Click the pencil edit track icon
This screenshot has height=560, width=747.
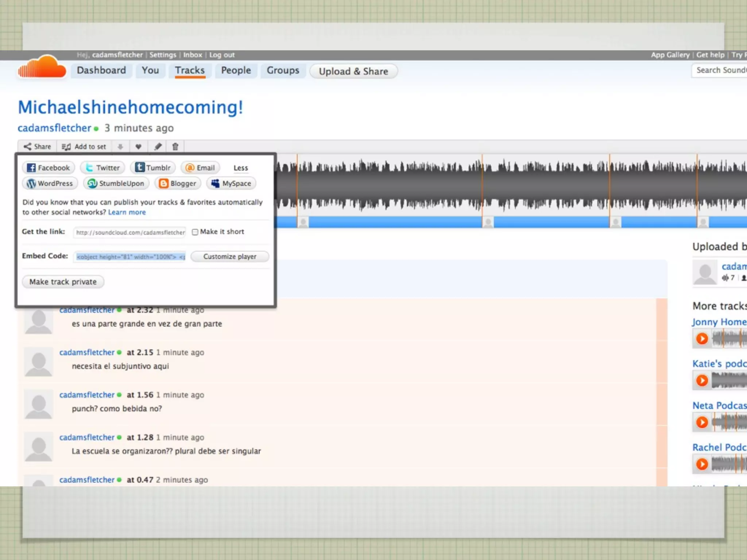pyautogui.click(x=158, y=147)
